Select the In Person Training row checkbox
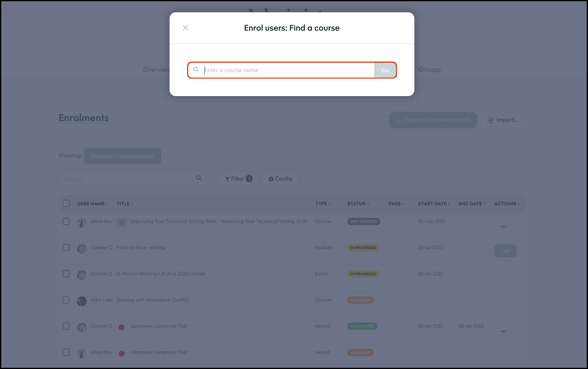 (66, 274)
